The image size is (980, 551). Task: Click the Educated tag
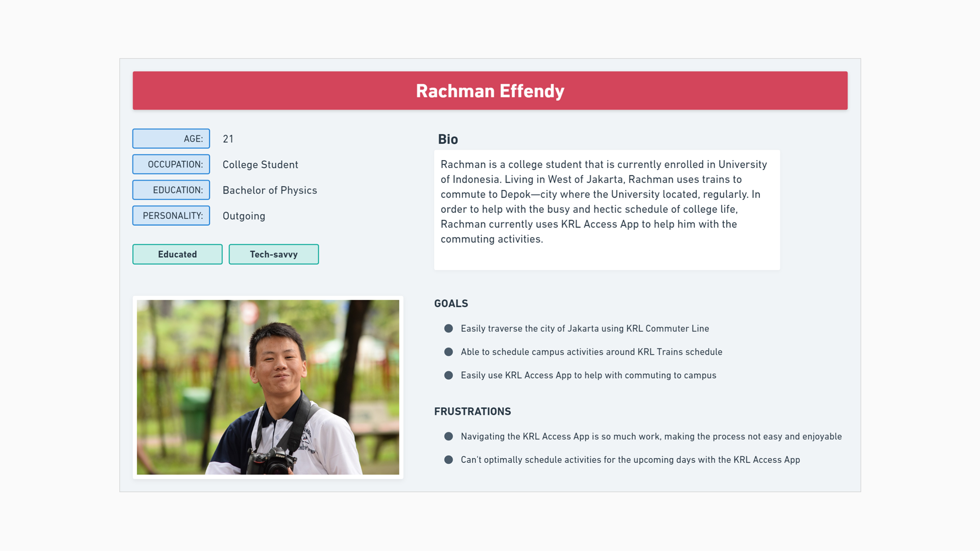177,254
